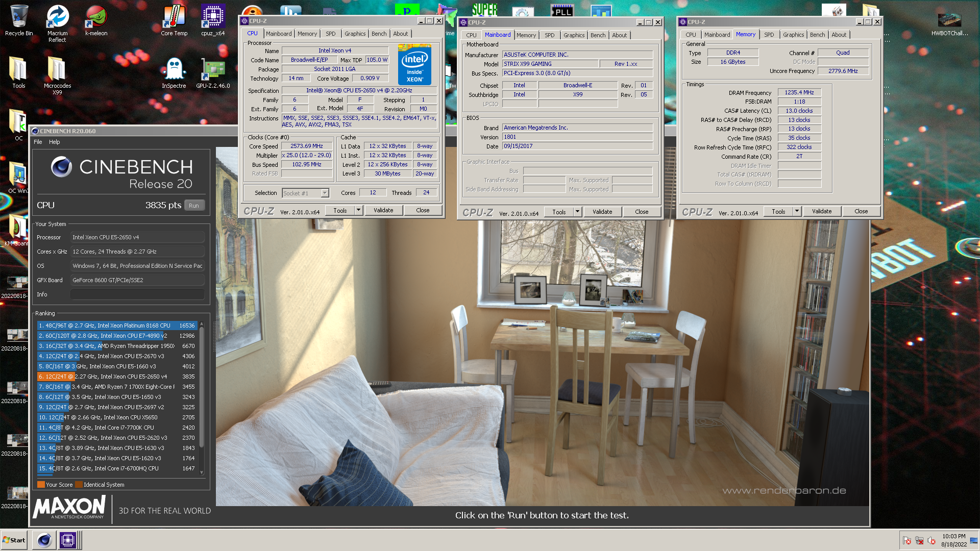Open the Recycle Bin desktop icon
Viewport: 980px width, 551px height.
(x=19, y=20)
